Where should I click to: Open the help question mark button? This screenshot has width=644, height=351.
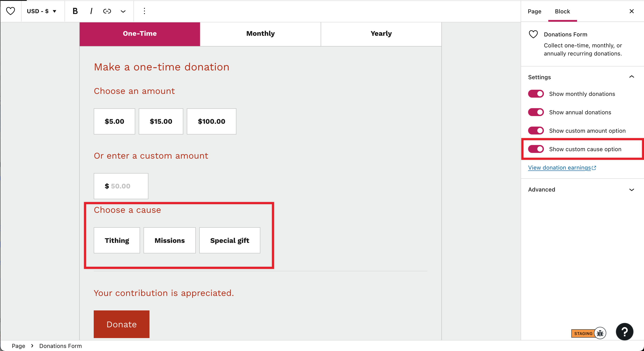click(624, 332)
